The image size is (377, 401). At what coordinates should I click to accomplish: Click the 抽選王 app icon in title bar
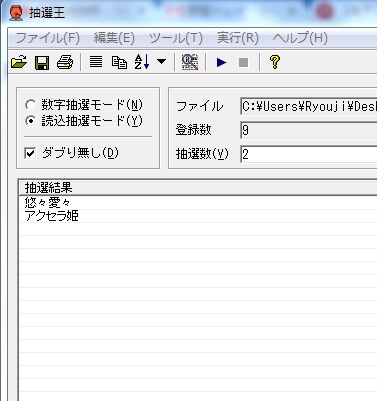[x=16, y=13]
